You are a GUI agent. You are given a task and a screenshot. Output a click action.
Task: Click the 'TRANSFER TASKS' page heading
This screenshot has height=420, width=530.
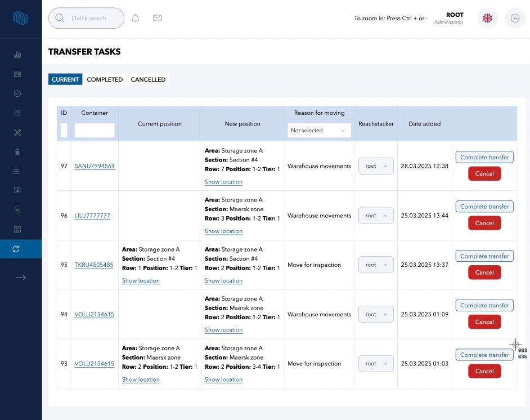(84, 51)
